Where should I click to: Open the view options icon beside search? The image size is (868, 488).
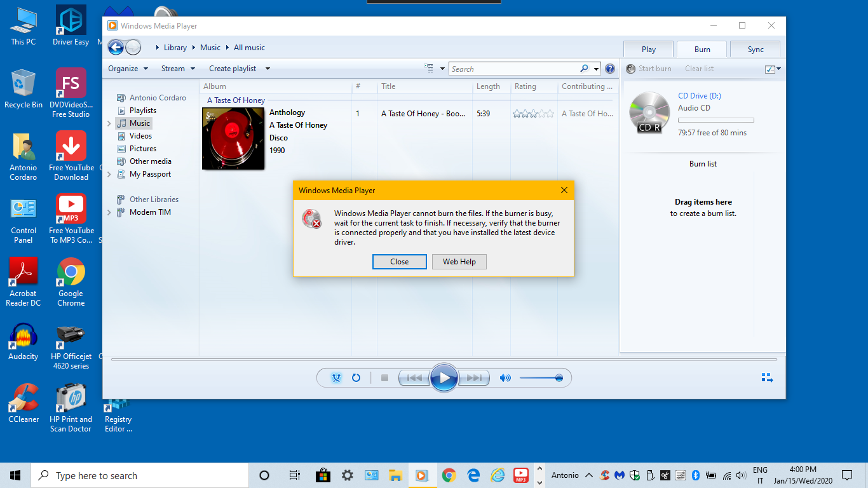coord(429,69)
